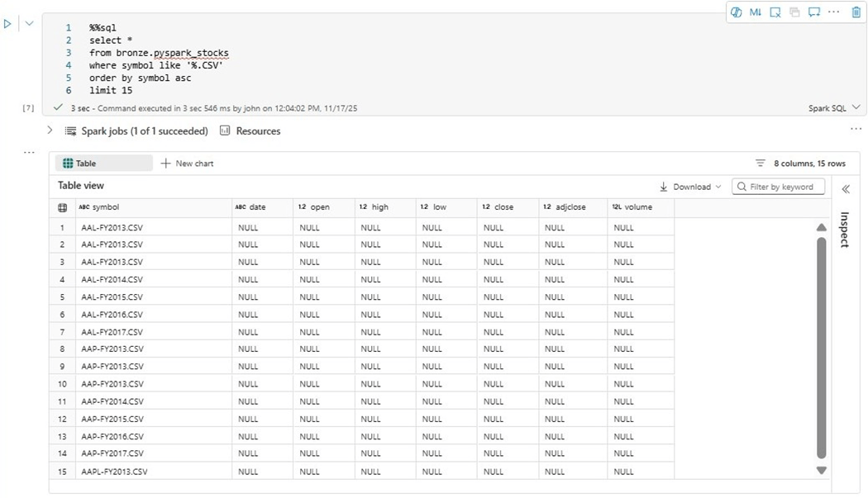Click row number 15 in the table
The image size is (868, 498).
tap(62, 472)
